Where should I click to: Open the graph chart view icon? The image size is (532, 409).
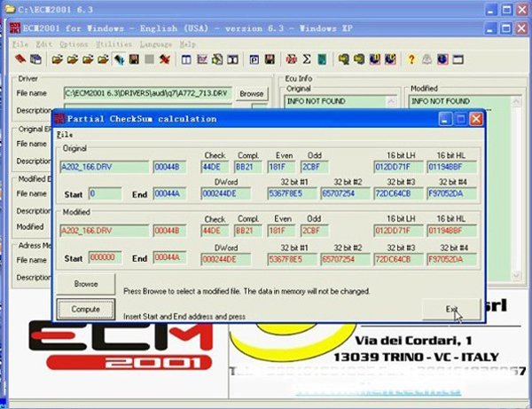202,59
